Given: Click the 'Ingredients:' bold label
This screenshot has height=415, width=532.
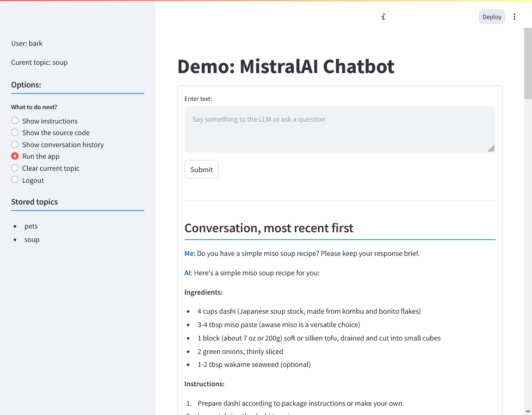Looking at the screenshot, I should click(x=204, y=292).
